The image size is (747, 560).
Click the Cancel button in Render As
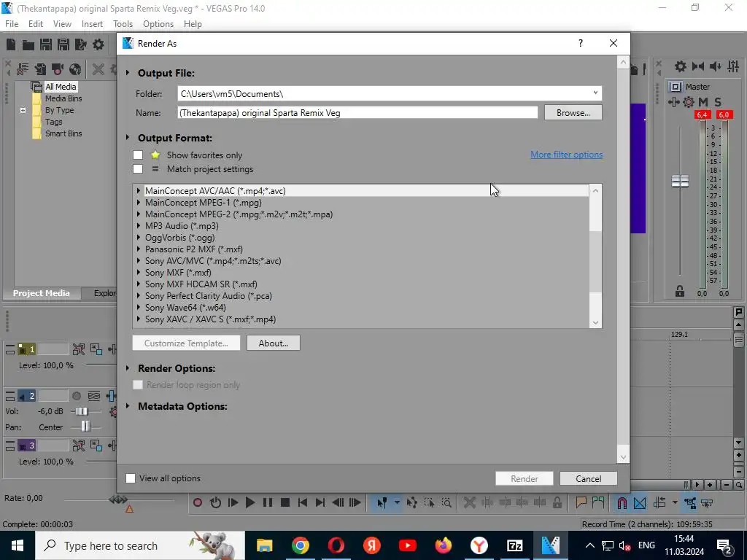tap(589, 478)
